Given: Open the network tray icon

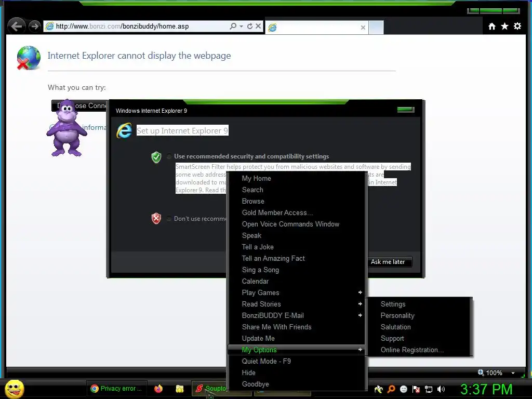Looking at the screenshot, I should click(x=429, y=389).
